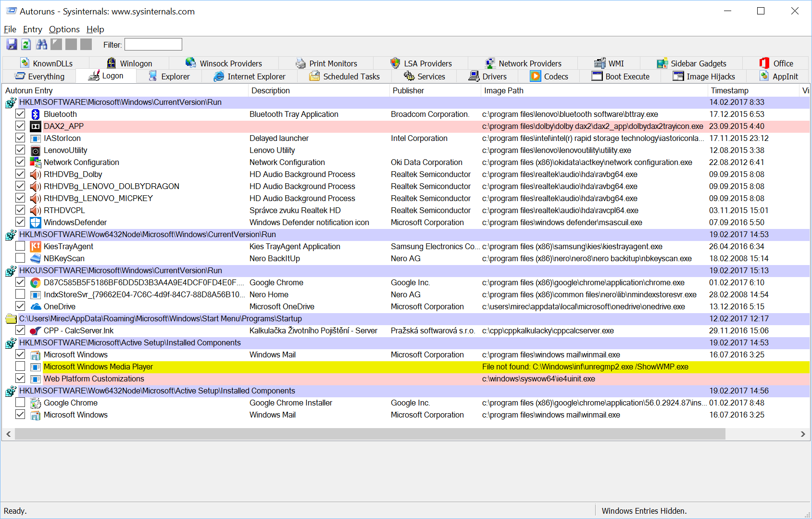Image resolution: width=812 pixels, height=519 pixels.
Task: Enable the NBKeyScan autorun checkbox
Action: pos(20,258)
